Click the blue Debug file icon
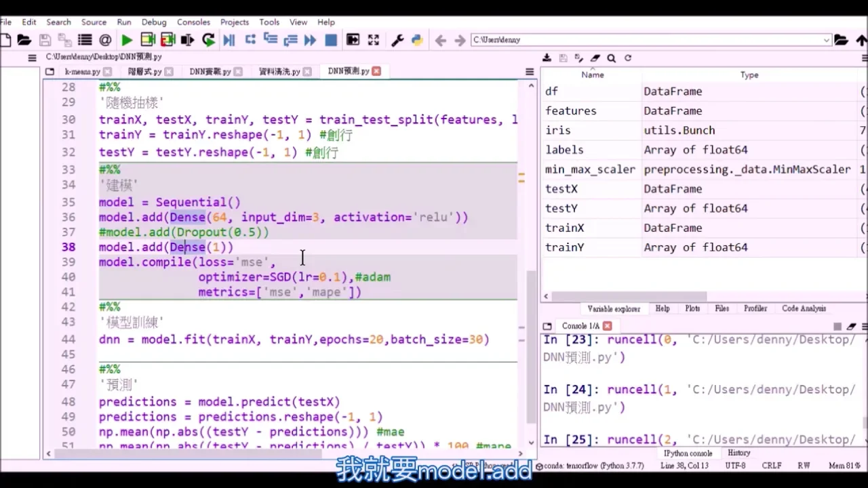This screenshot has width=868, height=488. [229, 41]
